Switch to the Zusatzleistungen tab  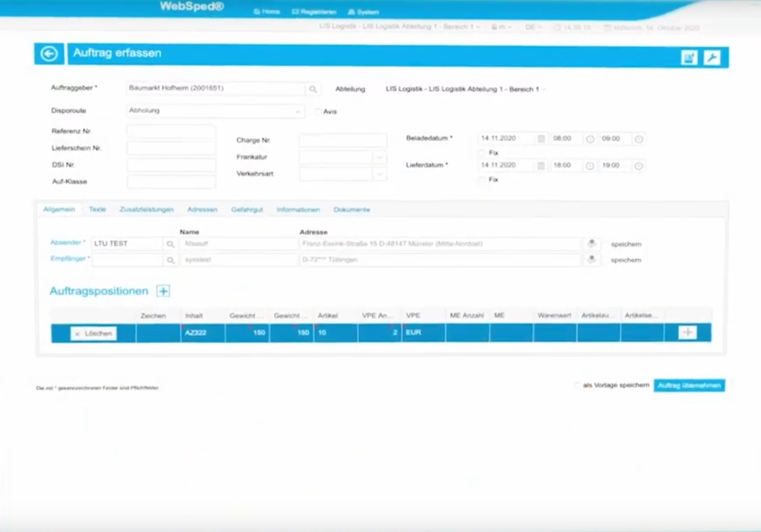147,210
